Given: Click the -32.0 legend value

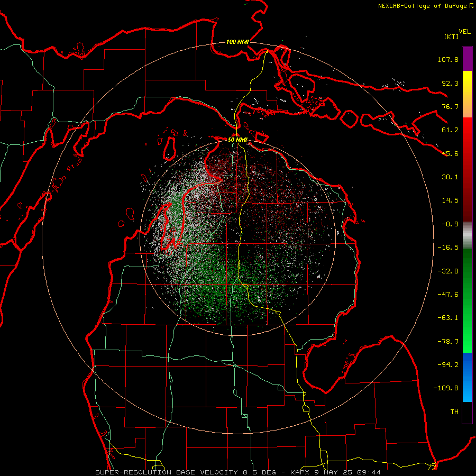Looking at the screenshot, I should coord(448,271).
